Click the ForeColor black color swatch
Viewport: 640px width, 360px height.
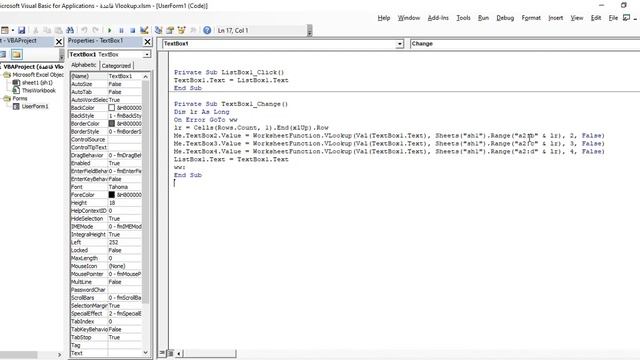[x=111, y=195]
